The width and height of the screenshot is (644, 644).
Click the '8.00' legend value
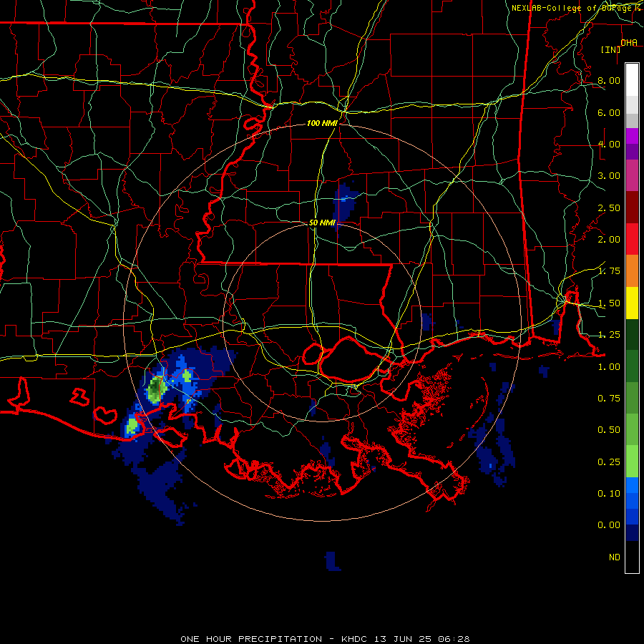point(609,80)
